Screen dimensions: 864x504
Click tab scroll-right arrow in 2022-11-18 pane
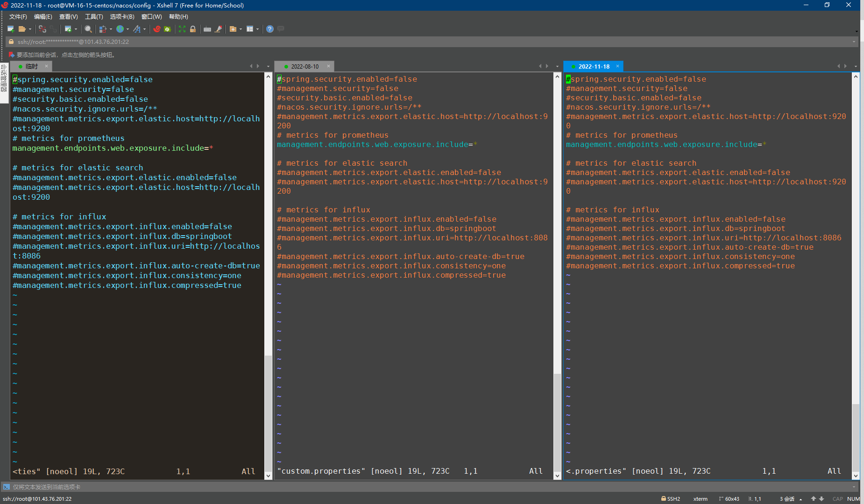pos(845,66)
